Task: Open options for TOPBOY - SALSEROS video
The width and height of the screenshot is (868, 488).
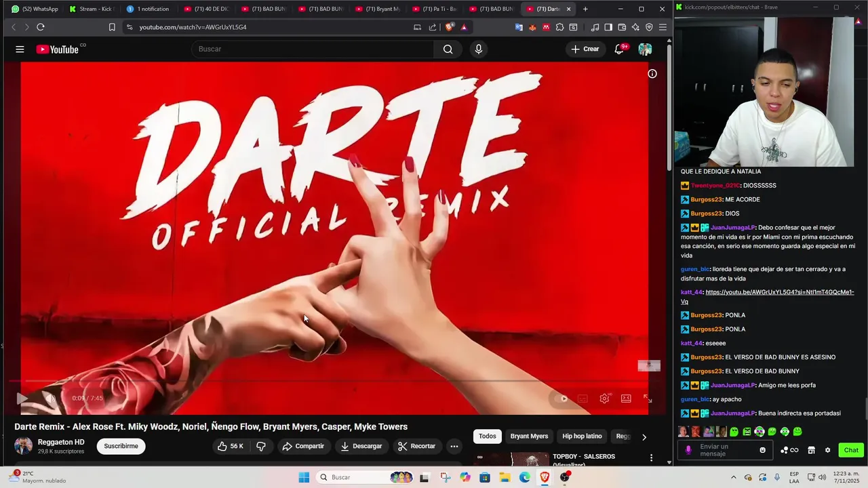Action: [651, 458]
